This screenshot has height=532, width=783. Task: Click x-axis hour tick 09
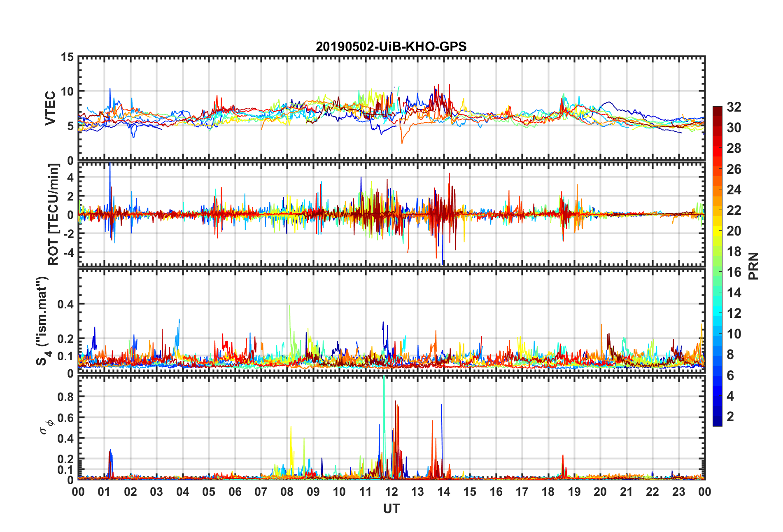pyautogui.click(x=313, y=492)
